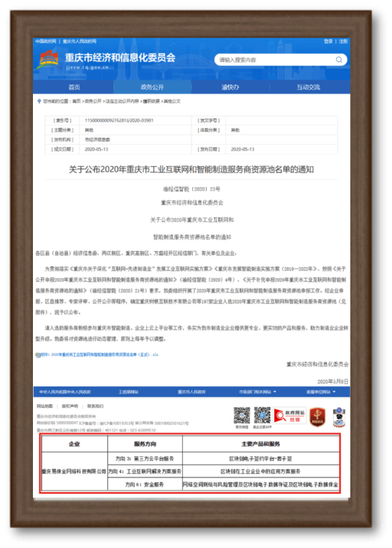The width and height of the screenshot is (392, 548).
Task: Click the police emblem icon in footer
Action: [x=339, y=417]
